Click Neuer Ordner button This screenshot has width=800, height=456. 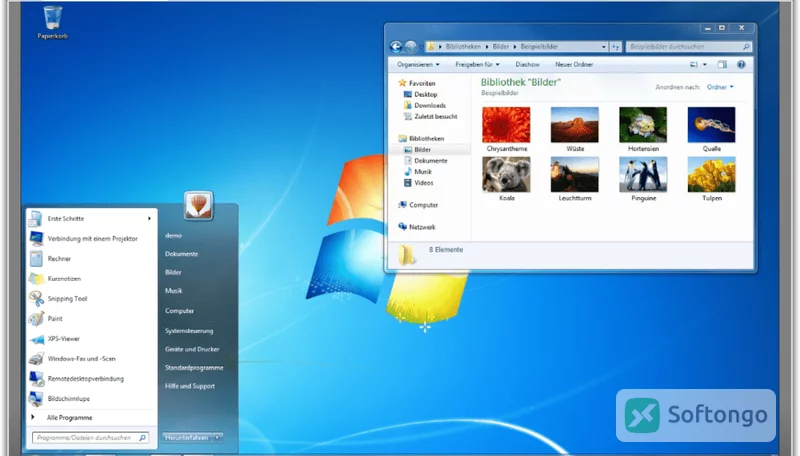574,64
